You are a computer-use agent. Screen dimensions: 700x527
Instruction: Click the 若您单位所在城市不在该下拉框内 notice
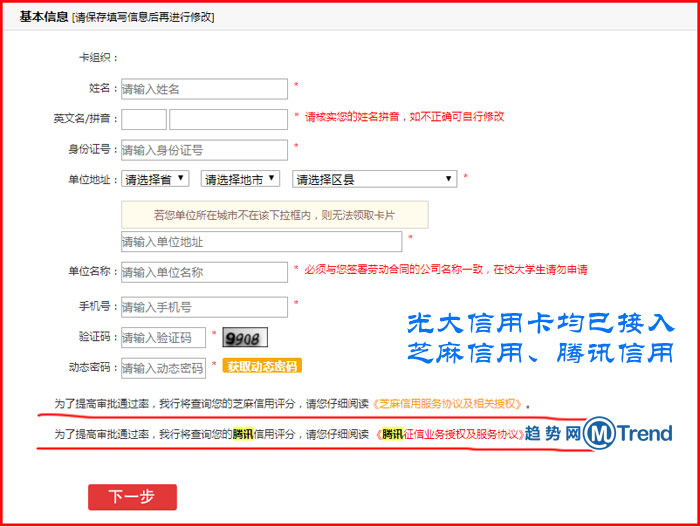point(275,215)
